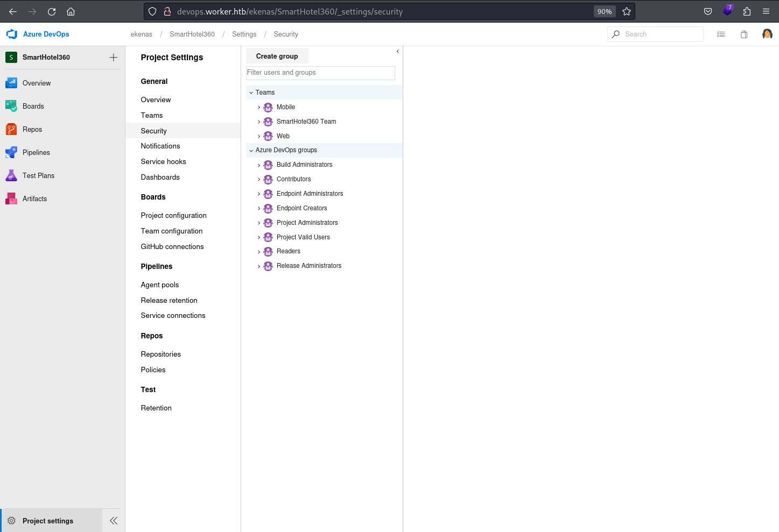
Task: Open the Test Plans hub icon
Action: tap(11, 175)
